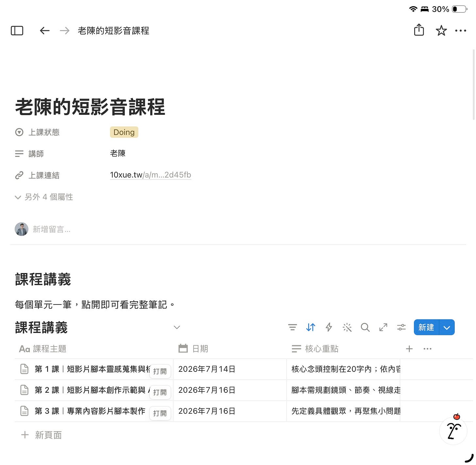
Task: Add a new column with plus icon
Action: 409,349
